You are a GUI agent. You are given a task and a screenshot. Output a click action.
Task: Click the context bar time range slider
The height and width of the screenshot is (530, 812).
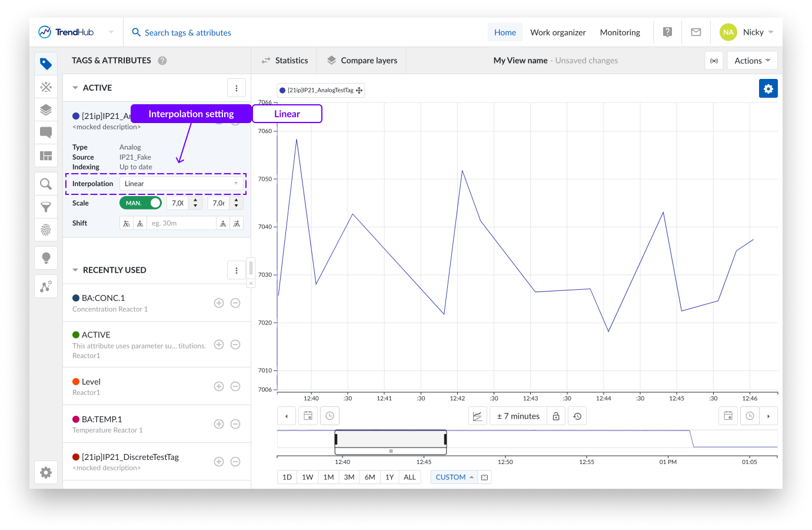click(x=390, y=440)
